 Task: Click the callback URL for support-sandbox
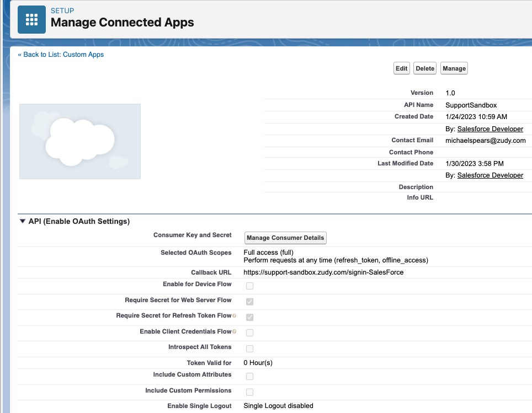click(x=324, y=272)
